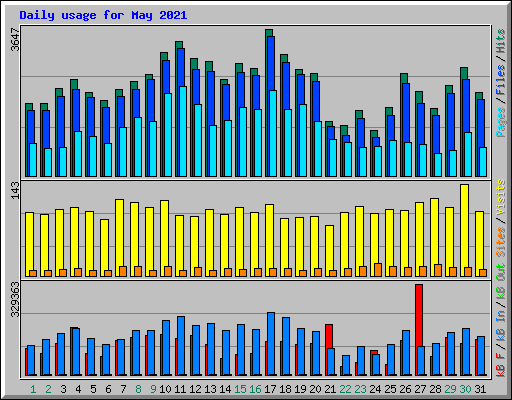The image size is (512, 400).
Task: Click day label 17 on the x-axis
Action: click(x=270, y=389)
